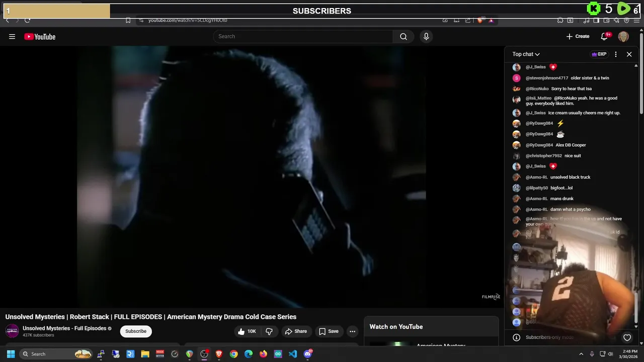The image size is (644, 362).
Task: Share the Unsolved Mysteries video
Action: pyautogui.click(x=296, y=331)
